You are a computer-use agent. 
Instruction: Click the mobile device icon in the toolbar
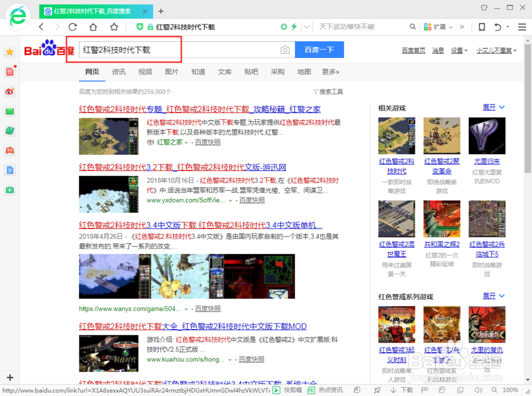(x=481, y=27)
